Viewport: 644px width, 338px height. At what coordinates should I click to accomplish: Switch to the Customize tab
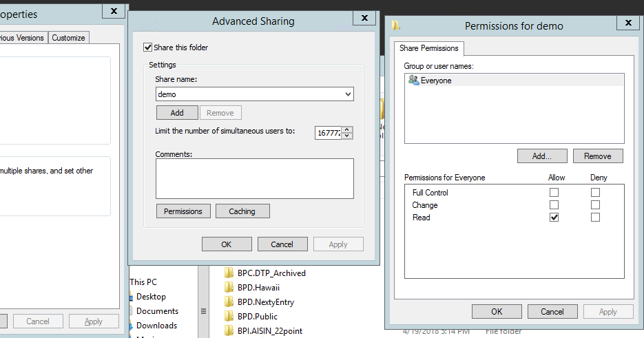(69, 38)
